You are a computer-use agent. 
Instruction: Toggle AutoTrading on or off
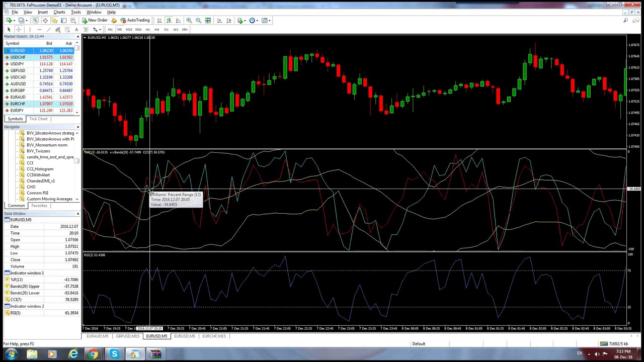click(135, 21)
